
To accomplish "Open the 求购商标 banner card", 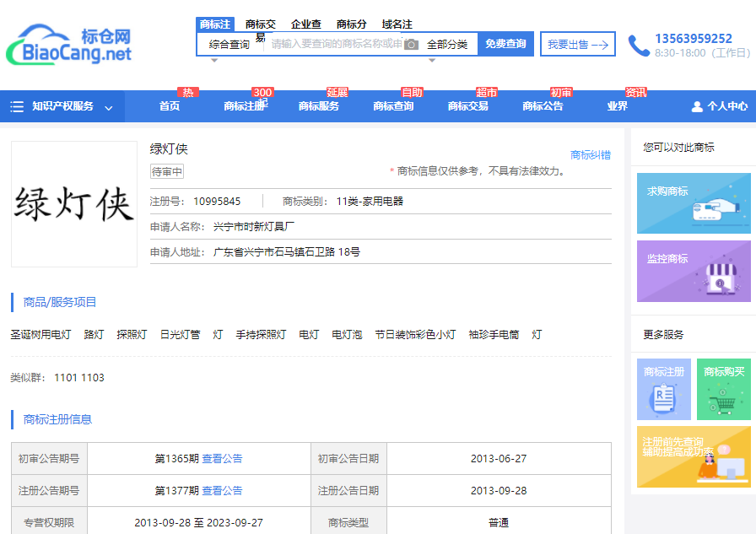I will pos(694,203).
